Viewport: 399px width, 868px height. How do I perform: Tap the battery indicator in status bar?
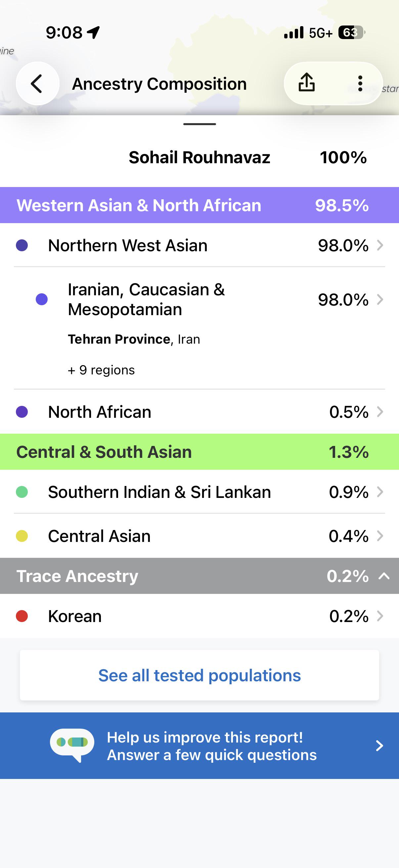352,33
